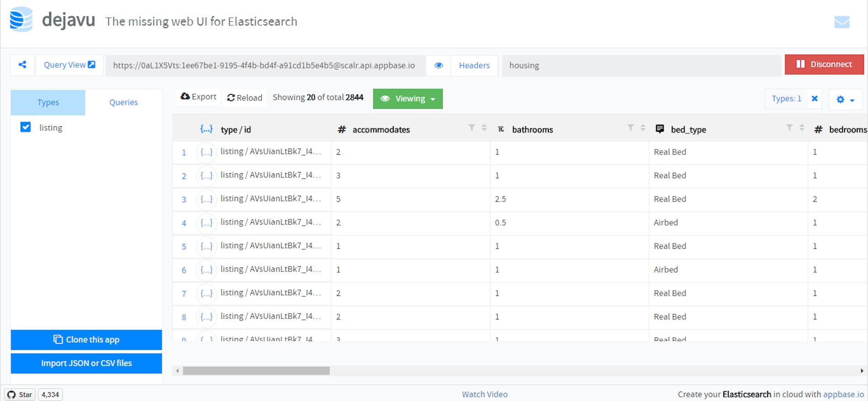Click the dejavu database logo
Screen dimensions: 868x401
point(21,19)
